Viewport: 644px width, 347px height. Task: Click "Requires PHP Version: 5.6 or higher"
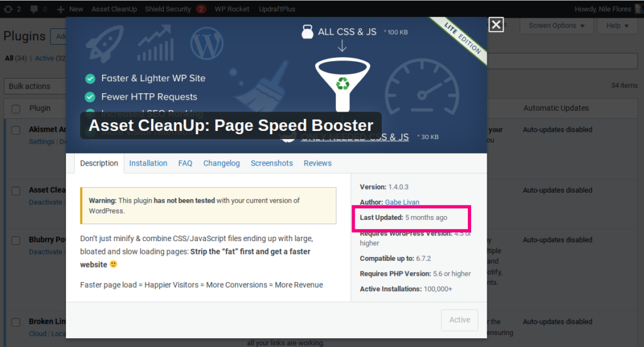pos(415,274)
